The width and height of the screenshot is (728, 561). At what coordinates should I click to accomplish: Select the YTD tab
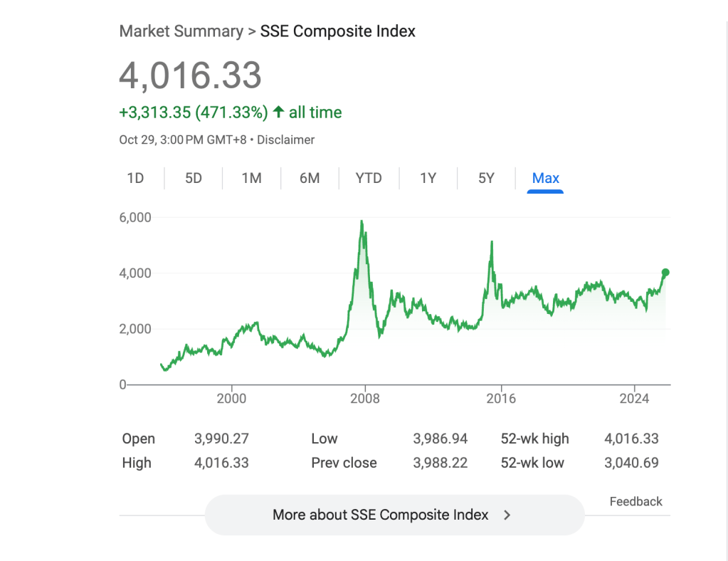pyautogui.click(x=369, y=178)
